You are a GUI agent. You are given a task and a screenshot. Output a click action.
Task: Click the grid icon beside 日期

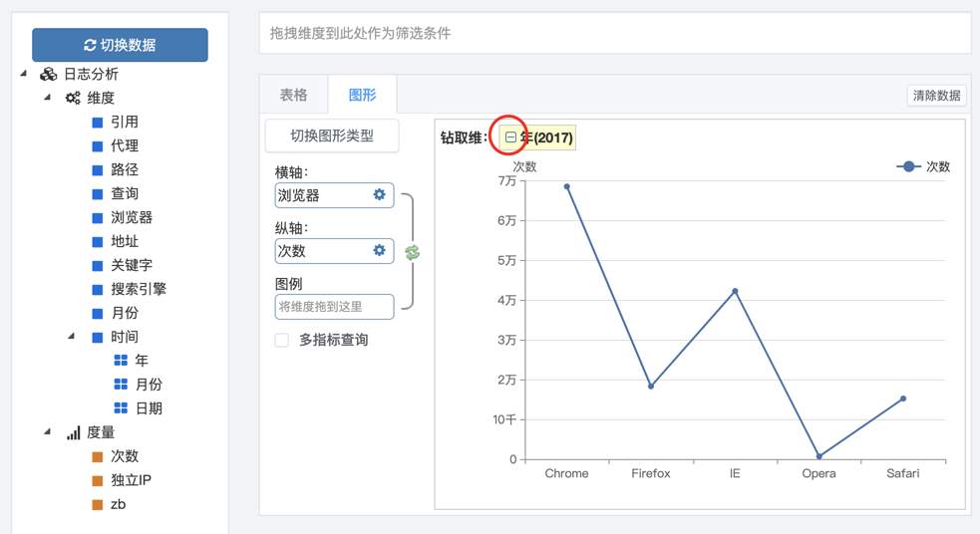pos(121,408)
